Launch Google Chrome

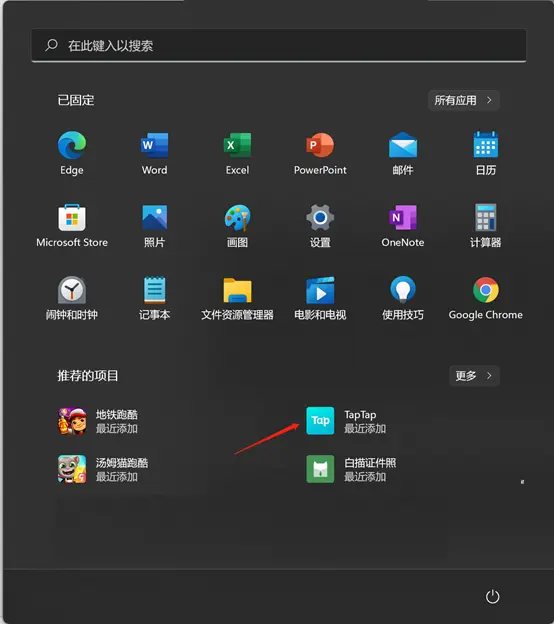[x=486, y=298]
